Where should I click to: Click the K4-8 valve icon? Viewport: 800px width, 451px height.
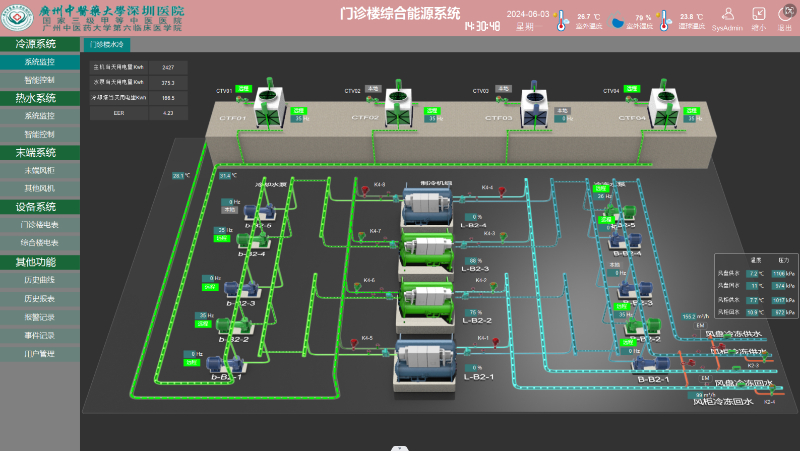(x=357, y=190)
